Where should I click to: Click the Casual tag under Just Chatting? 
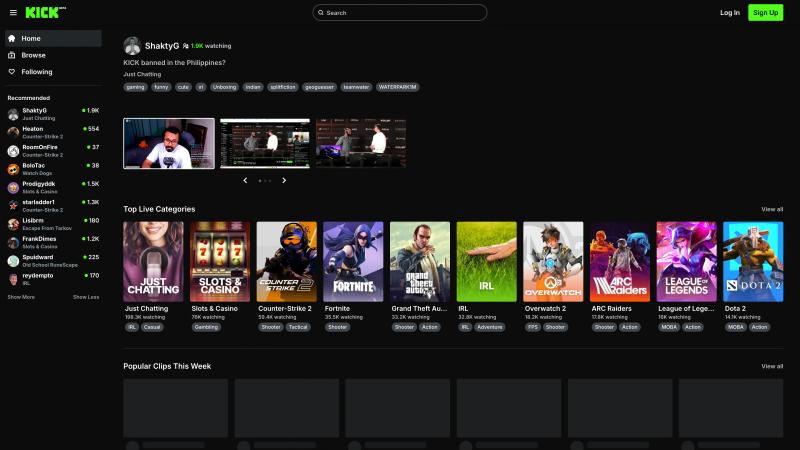152,327
